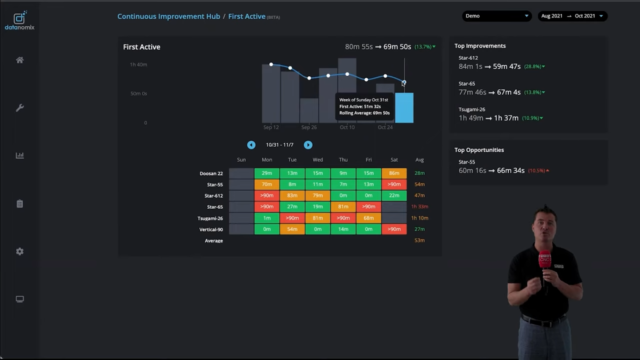Go to previous week with left arrow
640x360 pixels.
click(251, 145)
